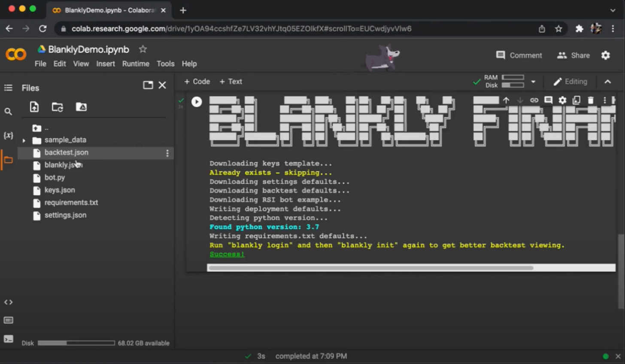The image size is (625, 364).
Task: Click the disk usage bar
Action: tap(76, 343)
